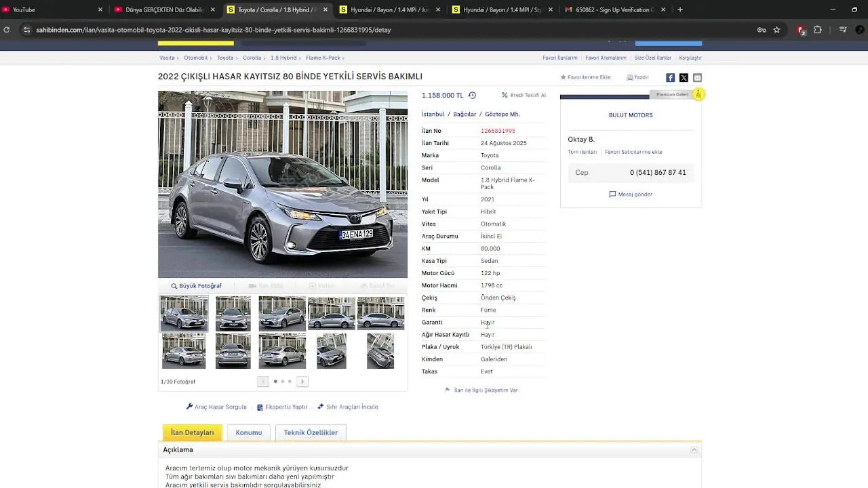This screenshot has height=488, width=868.
Task: Collapse the Açıklama section chevron
Action: pos(694,450)
